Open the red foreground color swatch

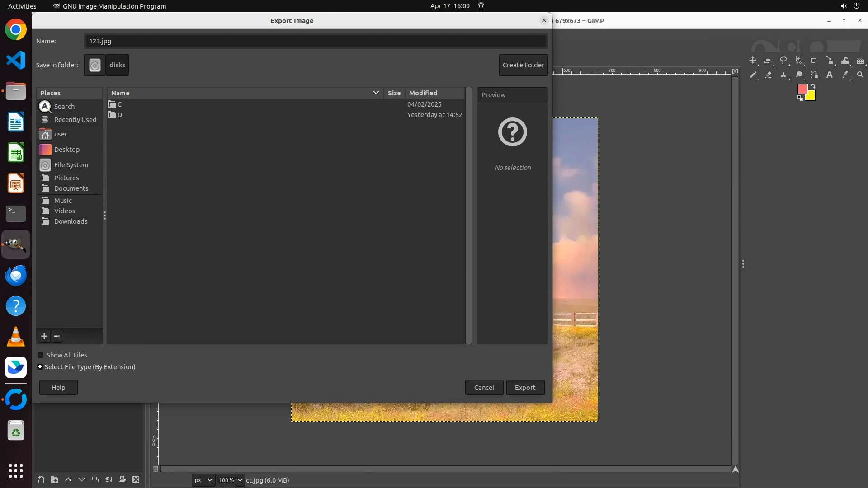coord(802,89)
